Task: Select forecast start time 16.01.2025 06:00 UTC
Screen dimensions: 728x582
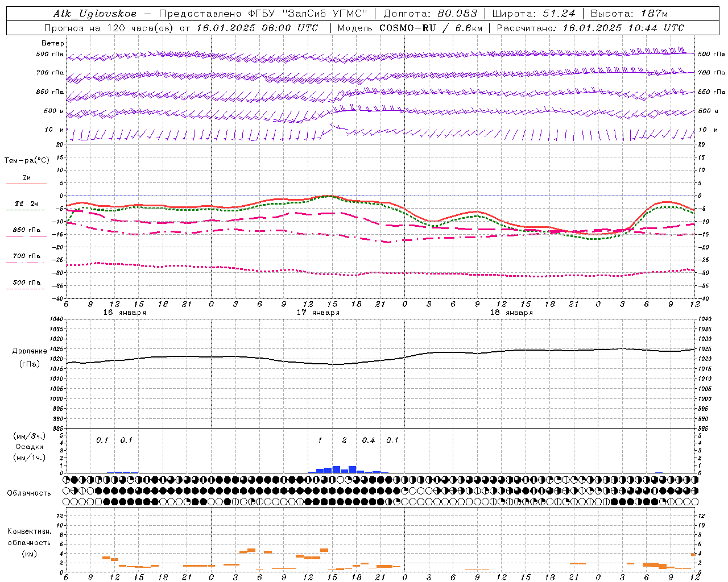Action: (257, 28)
